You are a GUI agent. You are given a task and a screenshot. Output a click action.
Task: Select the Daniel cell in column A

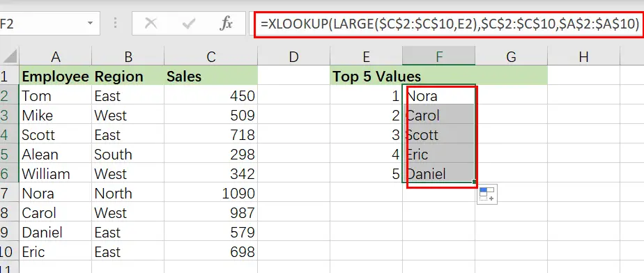(56, 231)
